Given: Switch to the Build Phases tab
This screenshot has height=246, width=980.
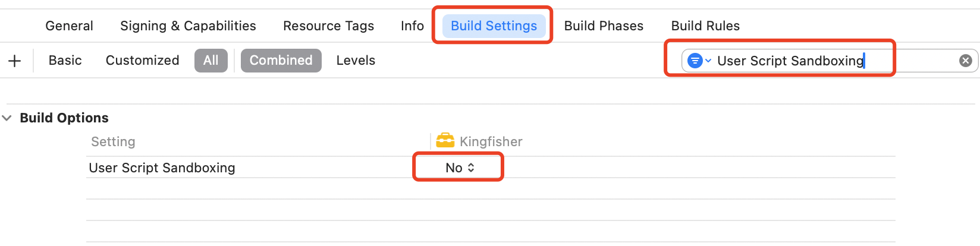Looking at the screenshot, I should point(604,26).
